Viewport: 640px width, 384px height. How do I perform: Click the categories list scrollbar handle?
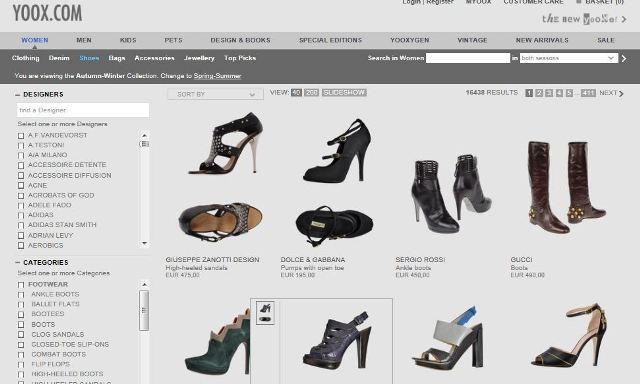[144, 310]
